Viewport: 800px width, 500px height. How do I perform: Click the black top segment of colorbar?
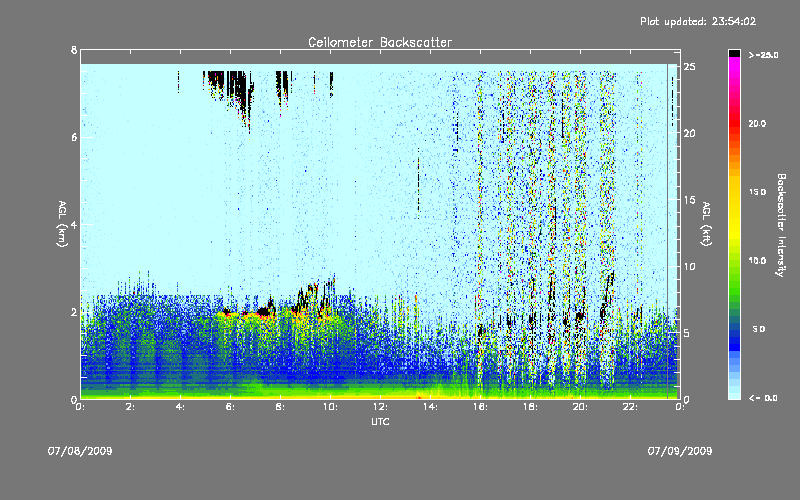click(x=734, y=53)
